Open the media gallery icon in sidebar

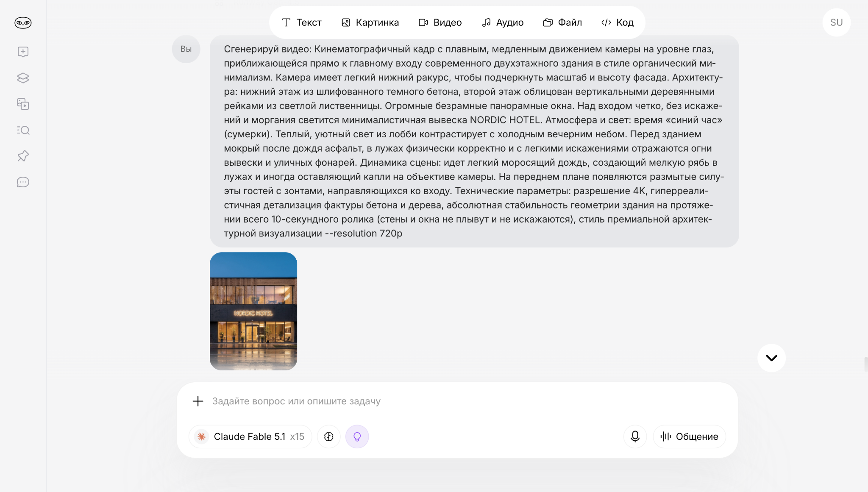pyautogui.click(x=23, y=104)
